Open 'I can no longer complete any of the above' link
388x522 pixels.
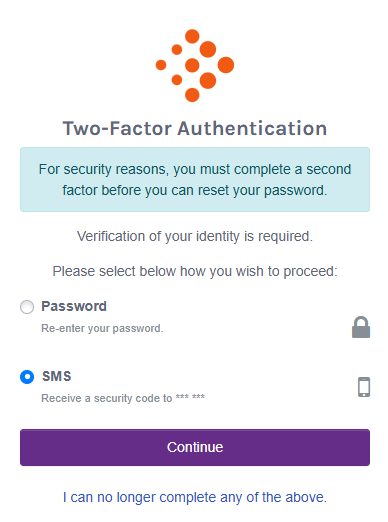[195, 497]
